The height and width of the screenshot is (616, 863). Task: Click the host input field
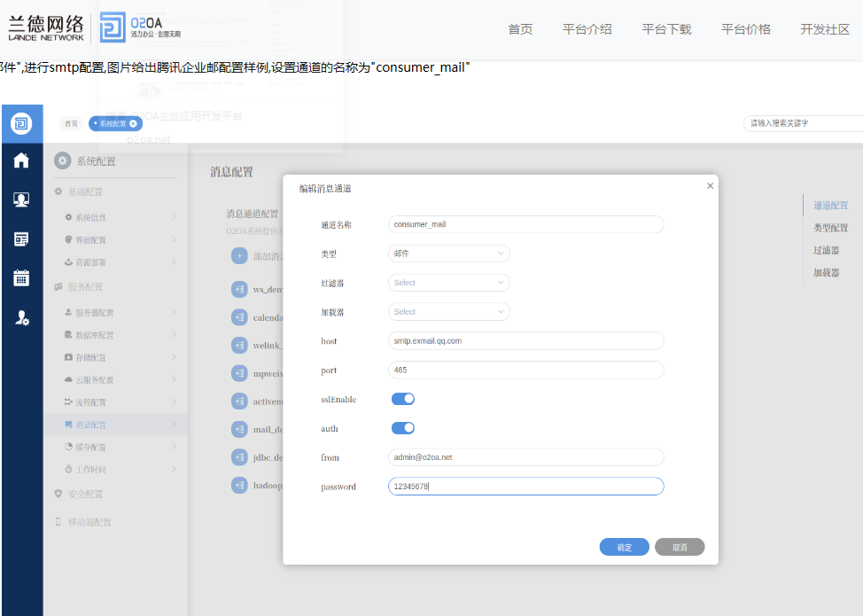(525, 340)
